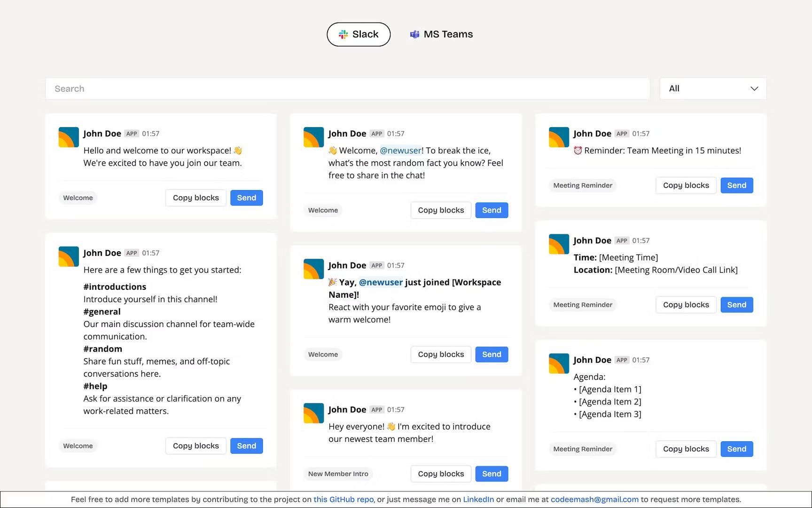Switch to the MS Teams templates tab
Viewport: 812px width, 508px height.
point(441,34)
